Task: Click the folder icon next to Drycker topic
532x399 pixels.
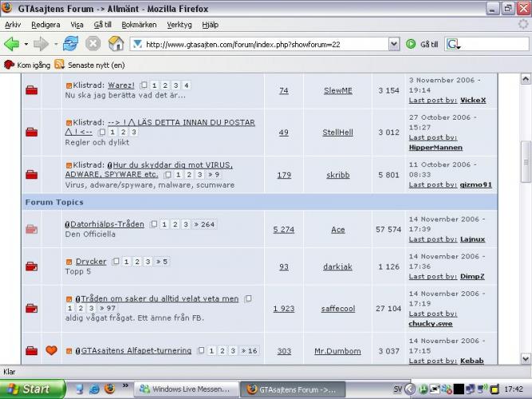Action: 31,267
